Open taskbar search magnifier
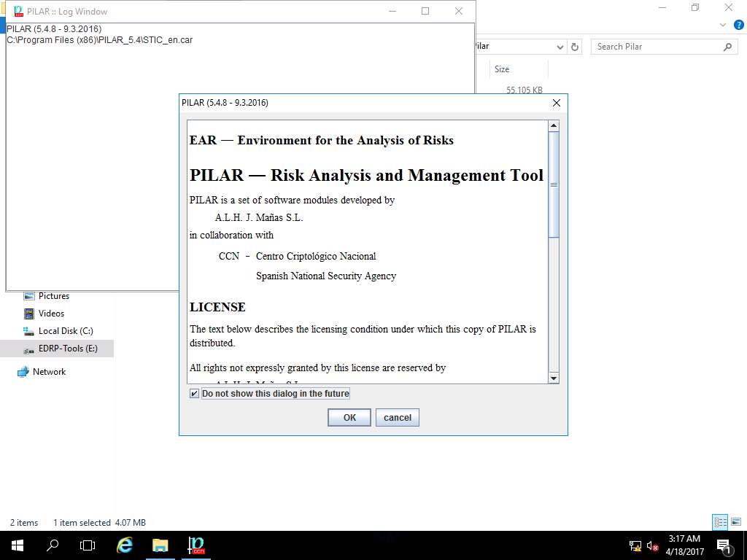 tap(53, 545)
